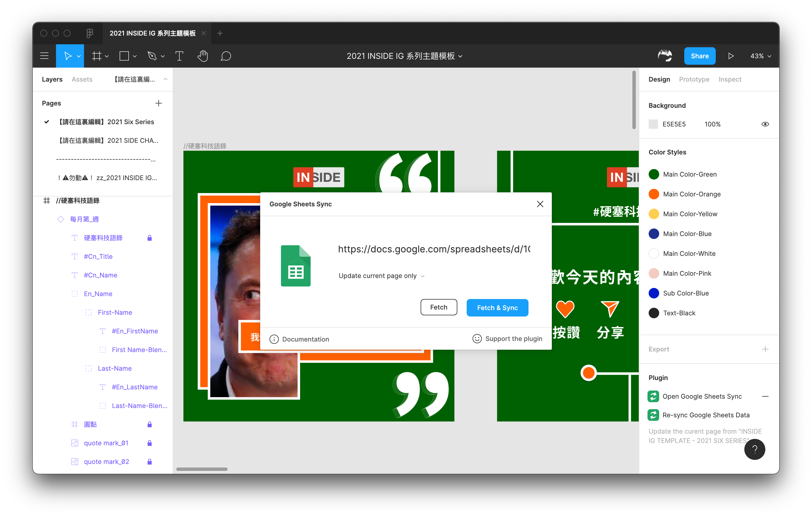Select Main Color-Orange style swatch

[654, 194]
